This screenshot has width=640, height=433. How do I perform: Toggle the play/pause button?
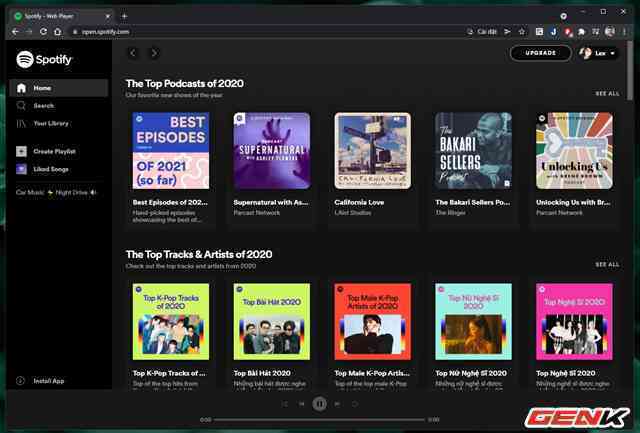pos(319,404)
